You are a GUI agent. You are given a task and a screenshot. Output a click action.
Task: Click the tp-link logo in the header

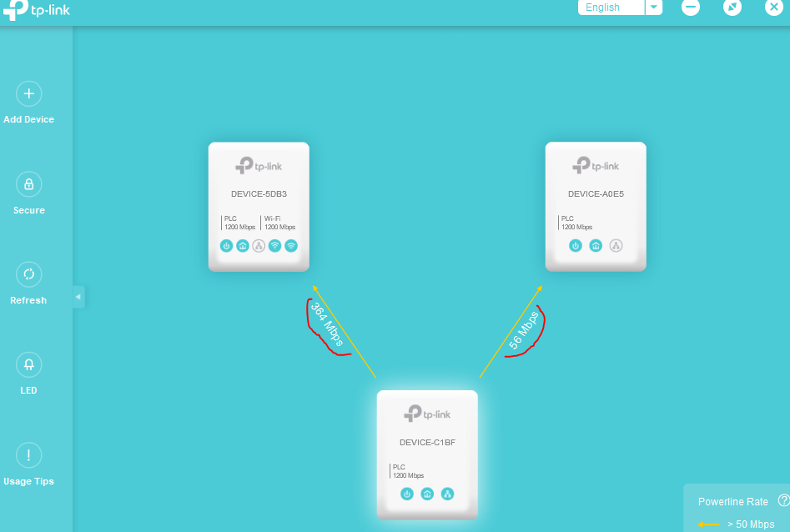coord(36,9)
